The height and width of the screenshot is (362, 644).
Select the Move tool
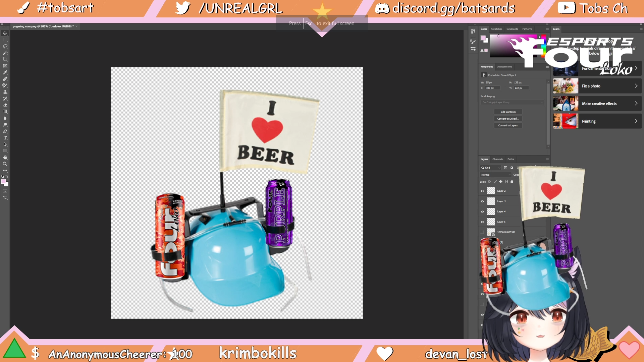point(5,33)
